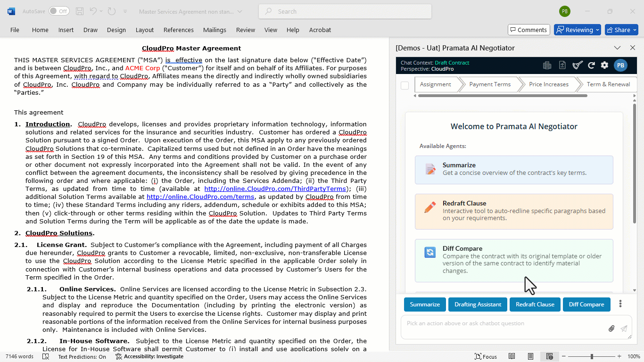Click the blue Diff Compare button
644x362 pixels.
click(586, 304)
